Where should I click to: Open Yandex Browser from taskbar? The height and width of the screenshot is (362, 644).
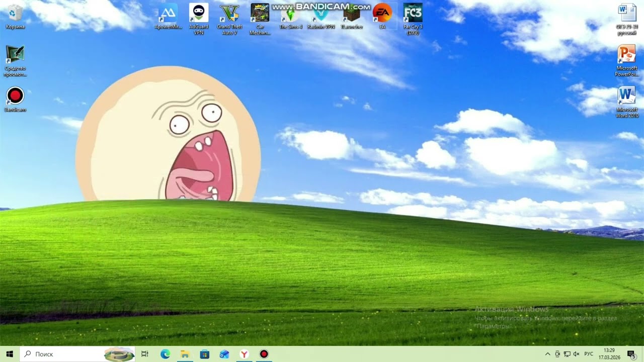[x=244, y=354]
